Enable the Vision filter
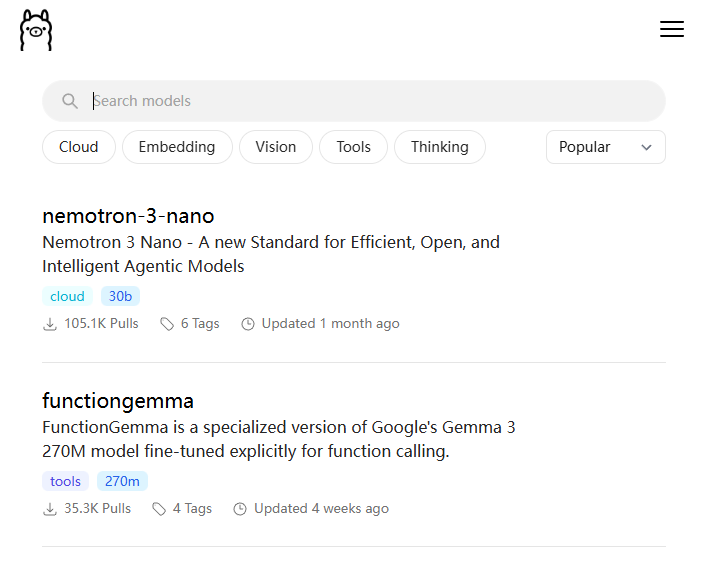710x574 pixels. 276,147
